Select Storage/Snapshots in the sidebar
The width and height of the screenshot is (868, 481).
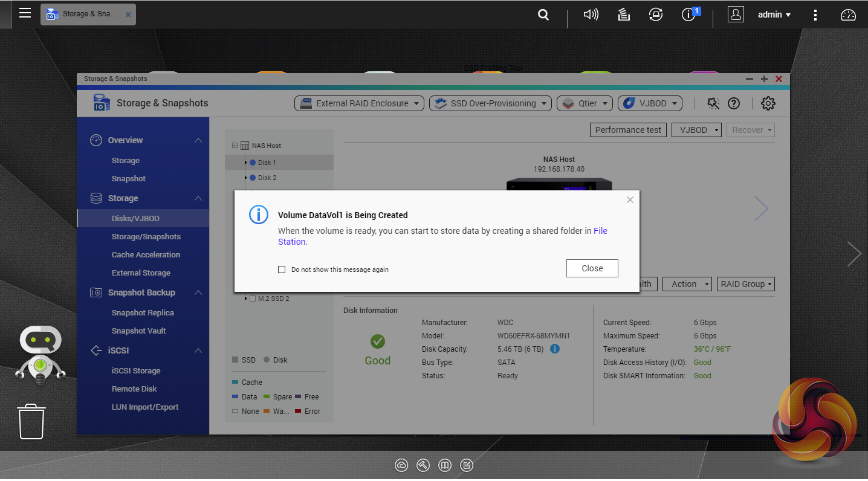tap(146, 237)
